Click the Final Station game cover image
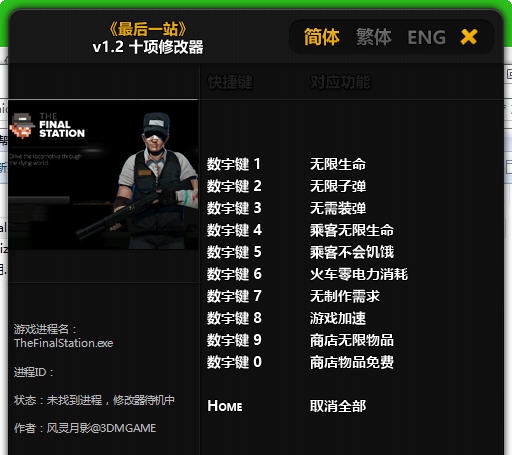512x455 pixels. click(103, 174)
